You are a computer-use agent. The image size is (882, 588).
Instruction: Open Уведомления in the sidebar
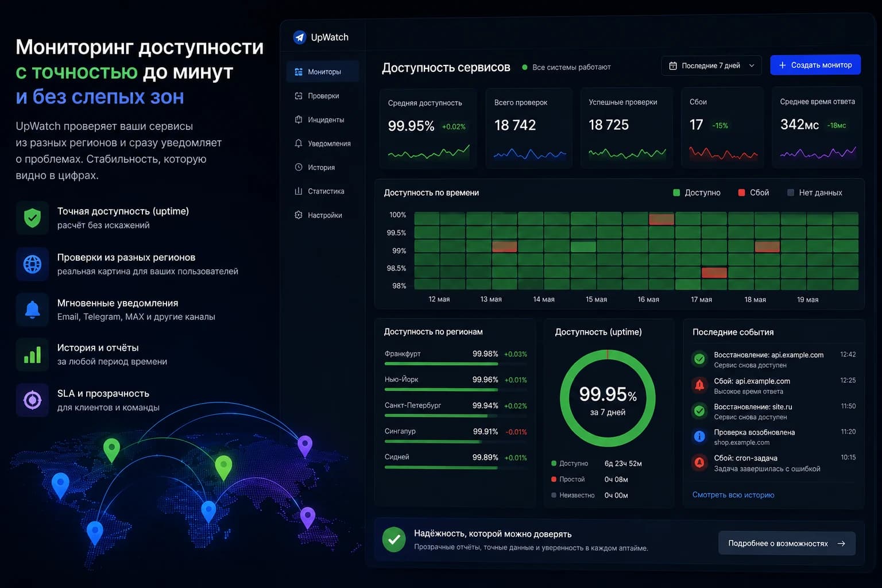click(x=323, y=144)
